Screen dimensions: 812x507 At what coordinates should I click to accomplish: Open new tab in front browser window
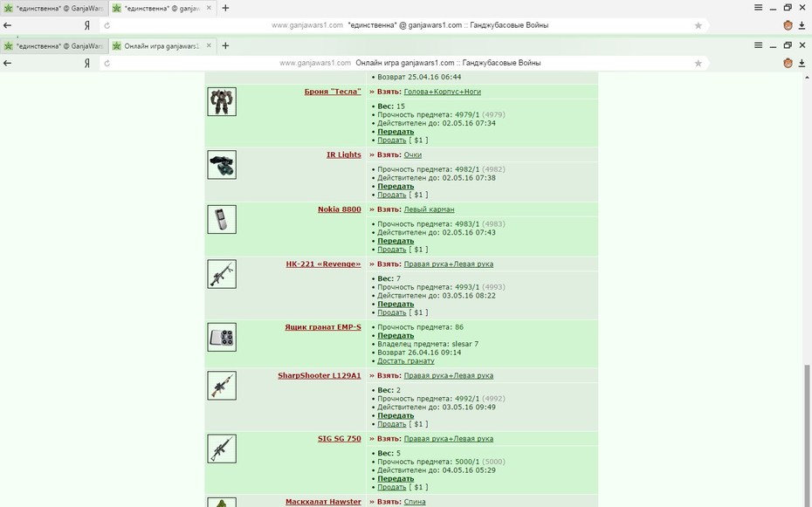pyautogui.click(x=225, y=45)
